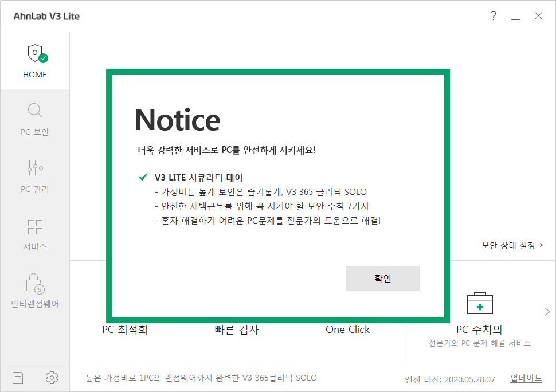The width and height of the screenshot is (556, 392).
Task: Click 전문가의 PC 문제 해결 서비스 text
Action: (x=479, y=343)
